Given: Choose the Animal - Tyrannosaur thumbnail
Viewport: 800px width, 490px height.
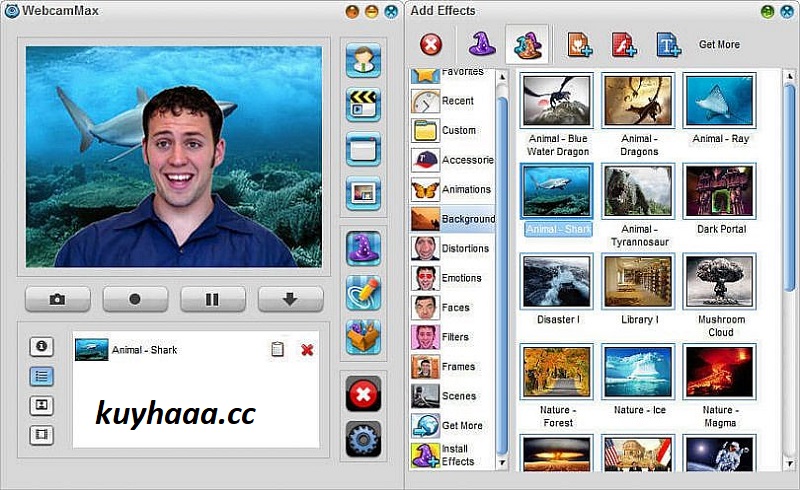Looking at the screenshot, I should [638, 191].
